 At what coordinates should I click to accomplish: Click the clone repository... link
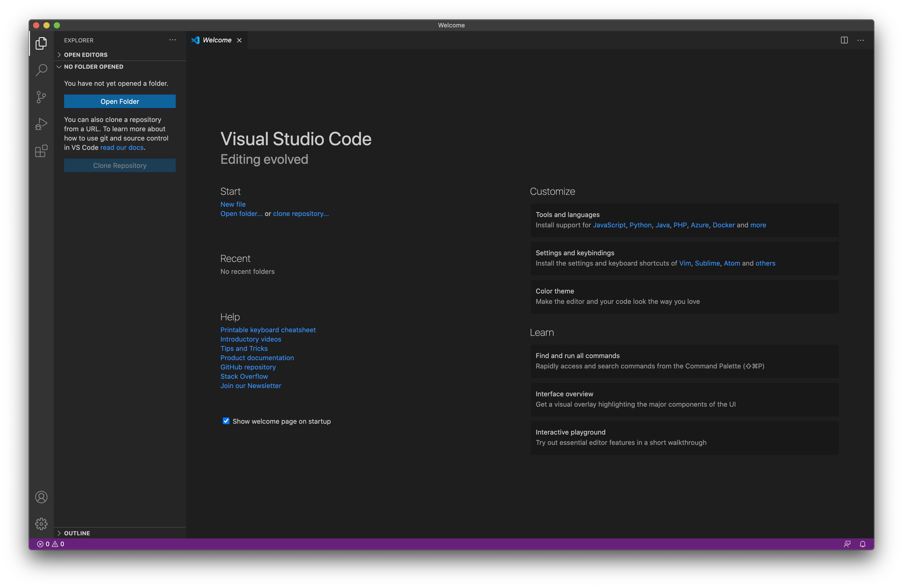pyautogui.click(x=301, y=214)
